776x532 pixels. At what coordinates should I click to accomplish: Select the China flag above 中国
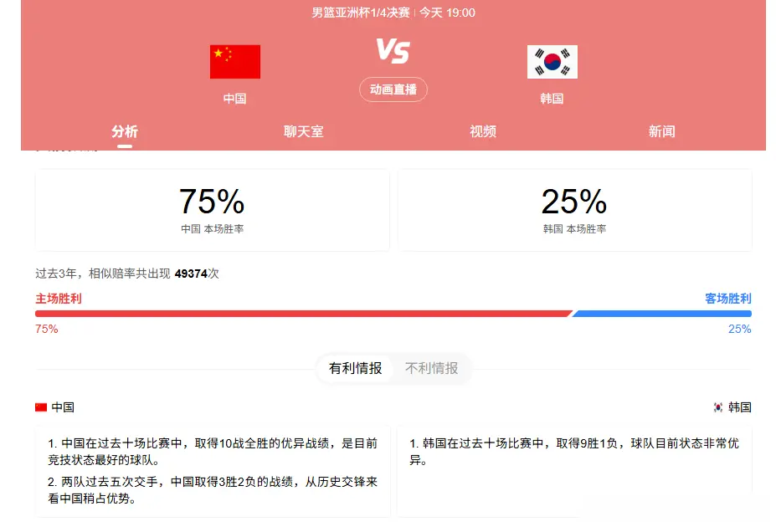[x=234, y=60]
